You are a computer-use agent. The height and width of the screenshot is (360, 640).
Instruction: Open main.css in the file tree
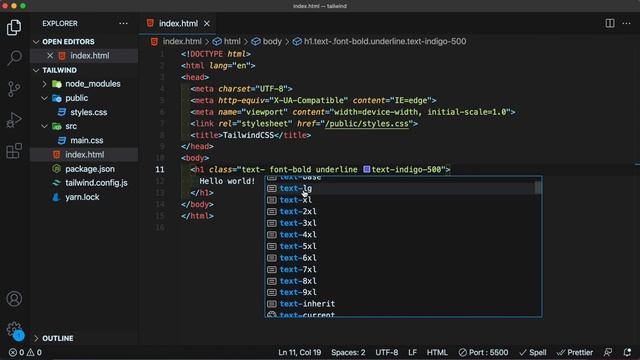[86, 140]
